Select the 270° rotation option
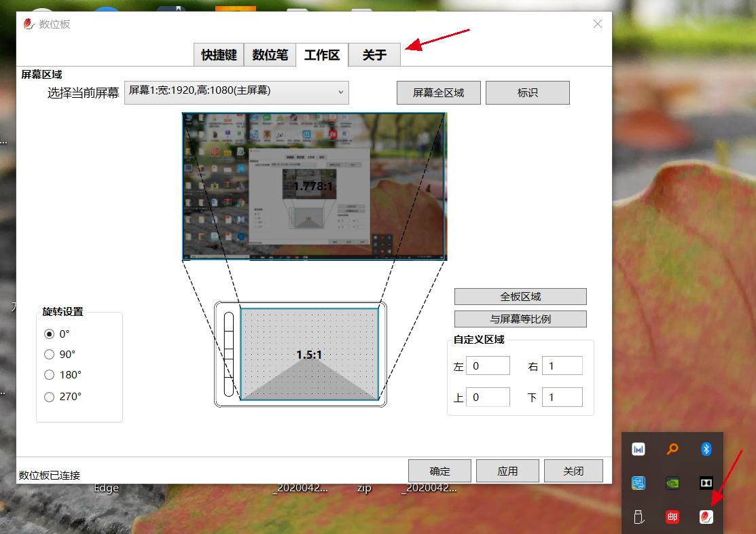 coord(49,395)
